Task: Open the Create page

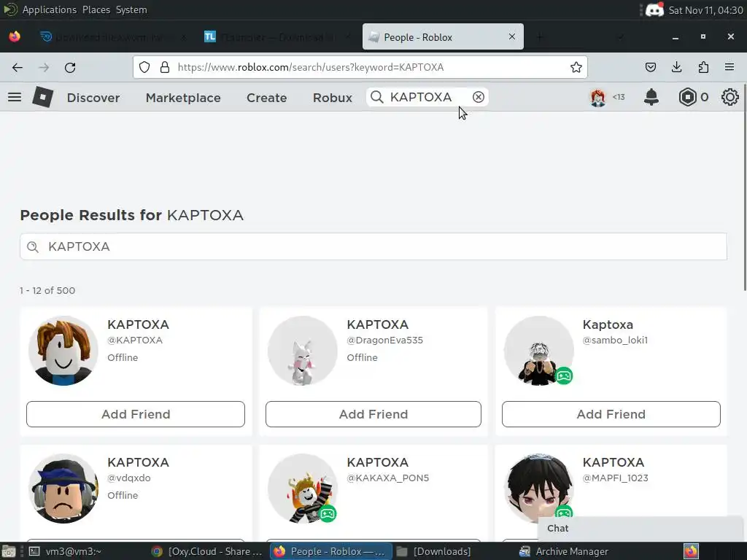Action: [267, 98]
